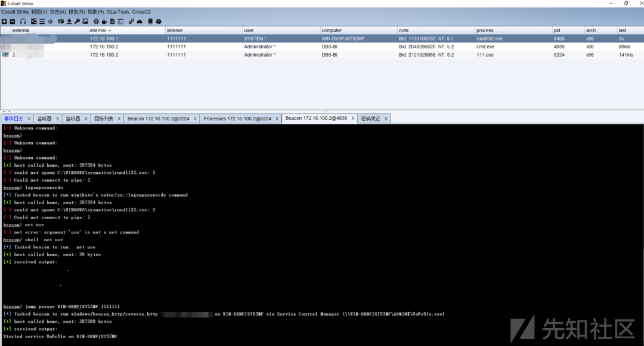644x346 pixels.
Task: Open keystrokes view with key icon
Action: [77, 21]
